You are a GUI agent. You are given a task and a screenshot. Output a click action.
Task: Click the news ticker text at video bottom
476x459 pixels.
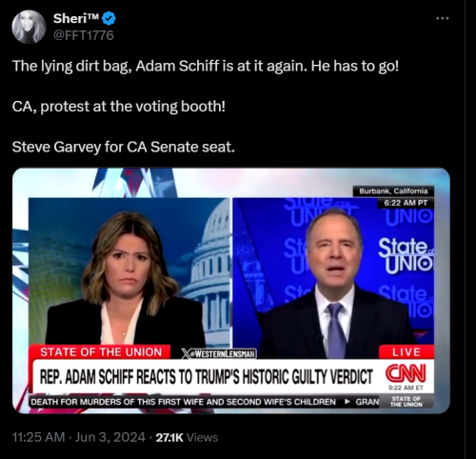[205, 402]
